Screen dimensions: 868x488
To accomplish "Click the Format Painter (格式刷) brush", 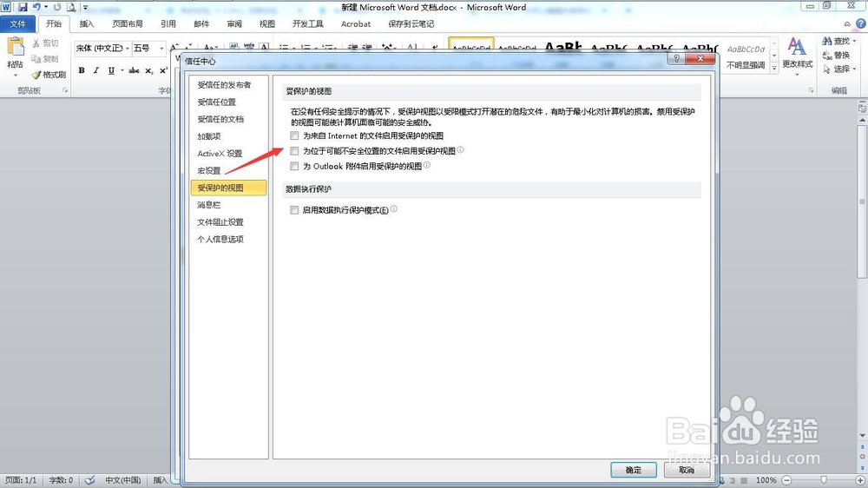I will tap(36, 74).
